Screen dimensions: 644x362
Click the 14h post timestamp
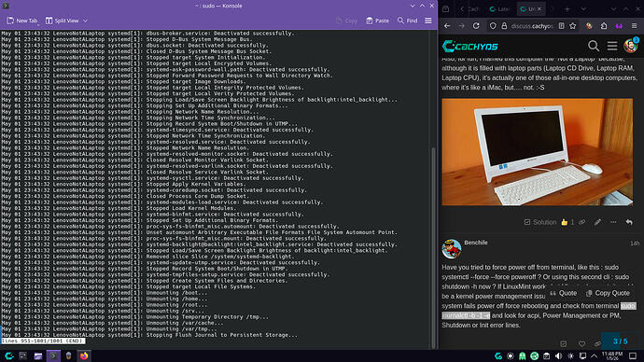tap(635, 244)
